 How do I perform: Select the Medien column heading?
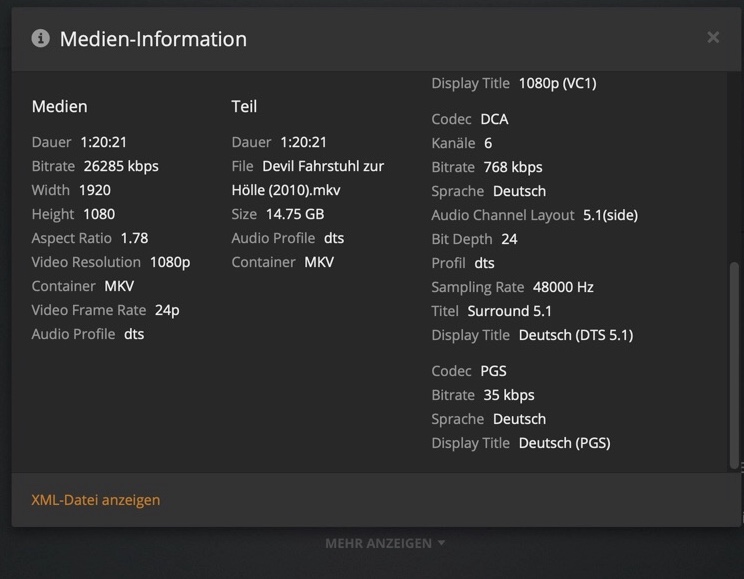click(x=60, y=106)
